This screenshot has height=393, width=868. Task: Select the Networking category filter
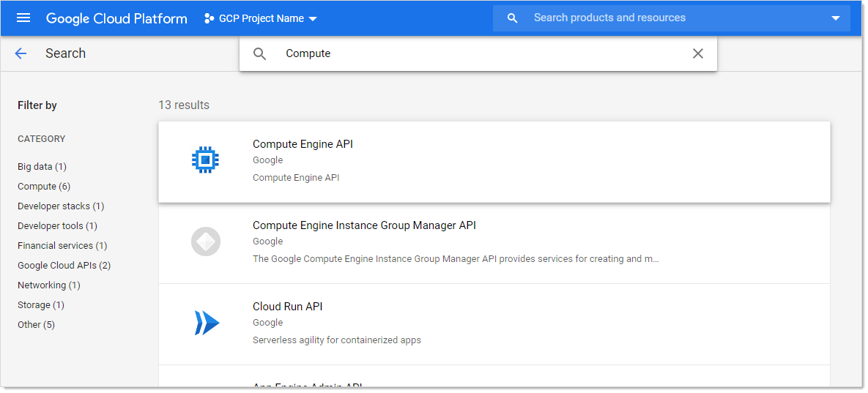[x=48, y=285]
